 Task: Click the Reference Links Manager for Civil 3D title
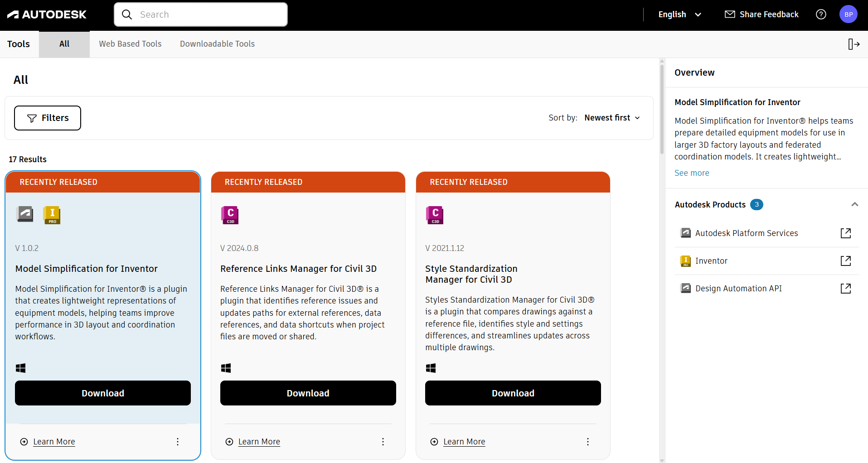[x=299, y=269]
